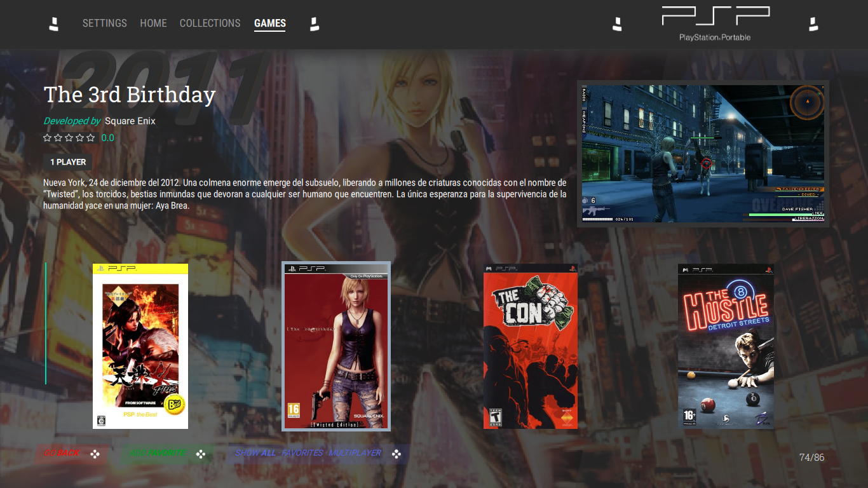868x488 pixels.
Task: Click the 74/86 game counter
Action: 811,457
